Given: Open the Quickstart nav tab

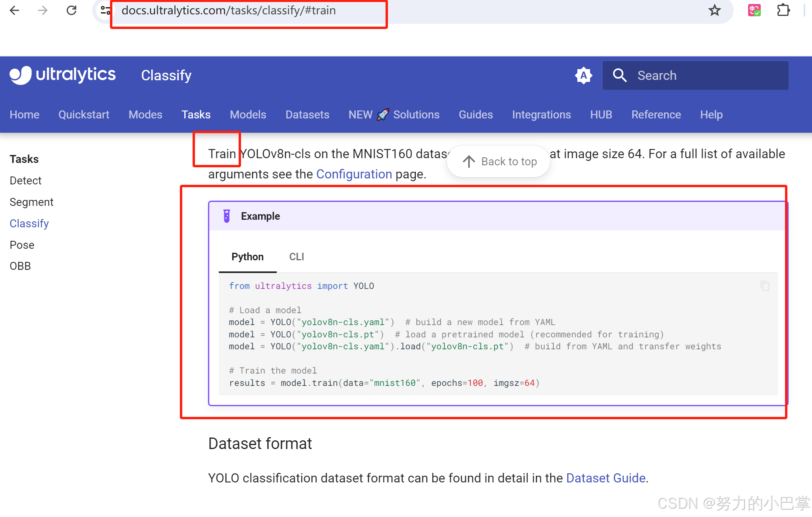Looking at the screenshot, I should point(84,115).
